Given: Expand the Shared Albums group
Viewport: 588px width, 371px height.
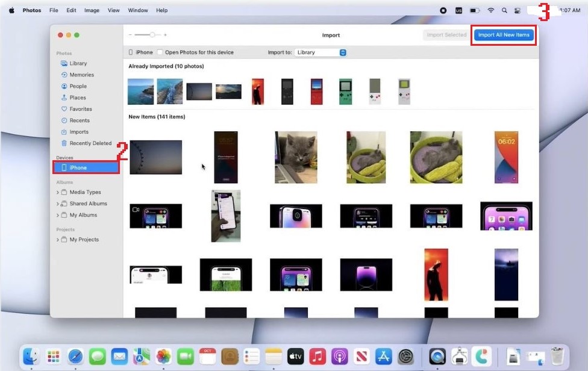Looking at the screenshot, I should tap(58, 204).
